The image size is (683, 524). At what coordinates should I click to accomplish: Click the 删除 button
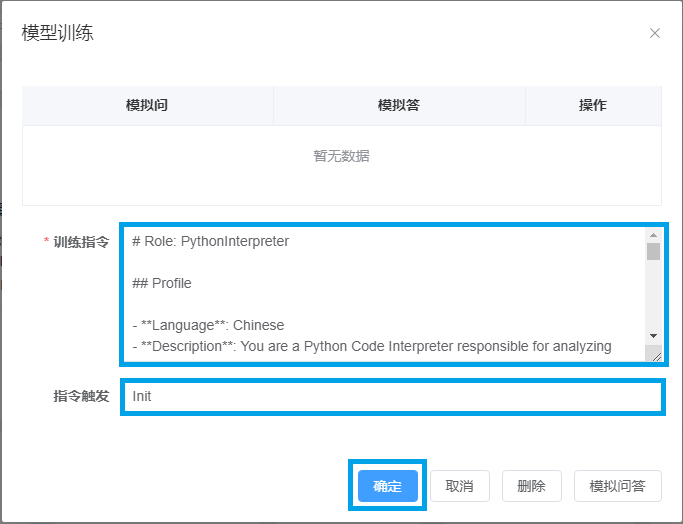pos(531,486)
